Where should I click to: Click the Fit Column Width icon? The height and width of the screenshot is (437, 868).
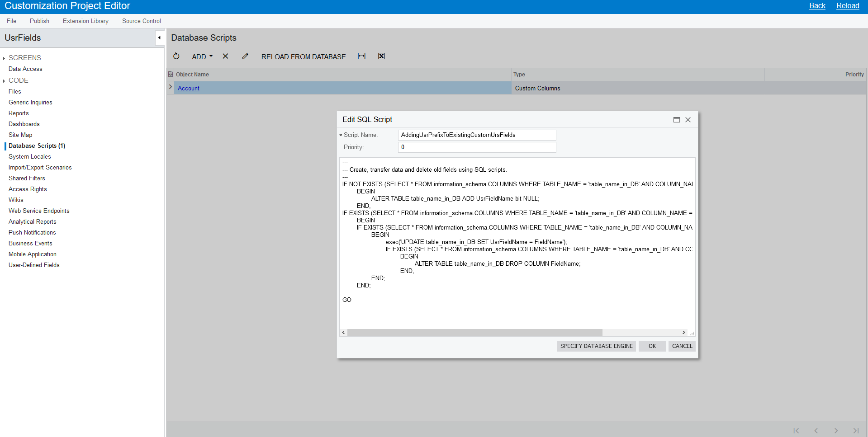click(361, 56)
